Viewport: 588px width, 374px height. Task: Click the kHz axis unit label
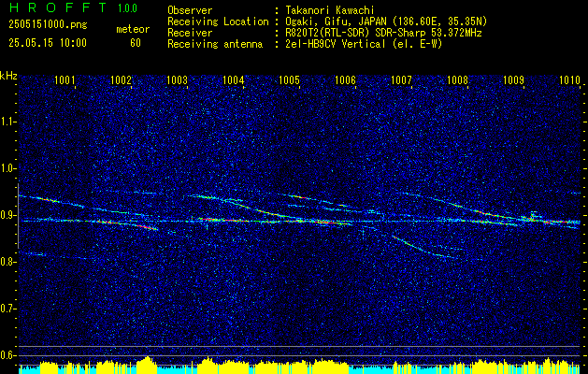coord(8,76)
